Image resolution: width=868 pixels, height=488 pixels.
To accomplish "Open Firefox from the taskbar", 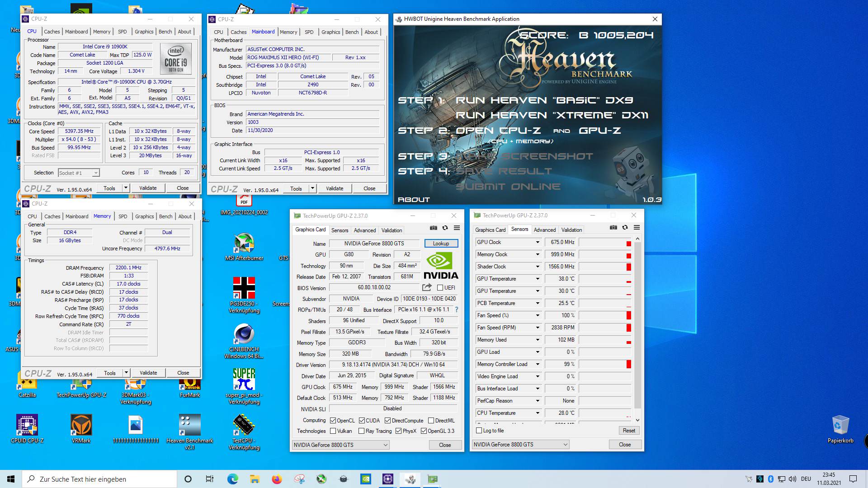I will click(x=277, y=479).
